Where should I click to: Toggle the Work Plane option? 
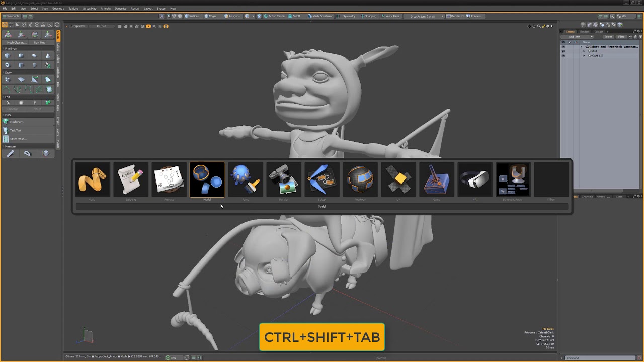(390, 16)
